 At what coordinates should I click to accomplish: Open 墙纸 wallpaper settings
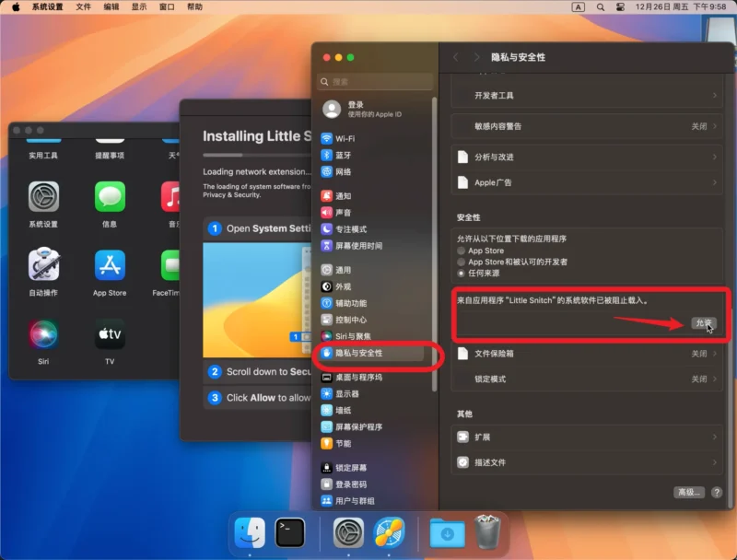[x=343, y=410]
